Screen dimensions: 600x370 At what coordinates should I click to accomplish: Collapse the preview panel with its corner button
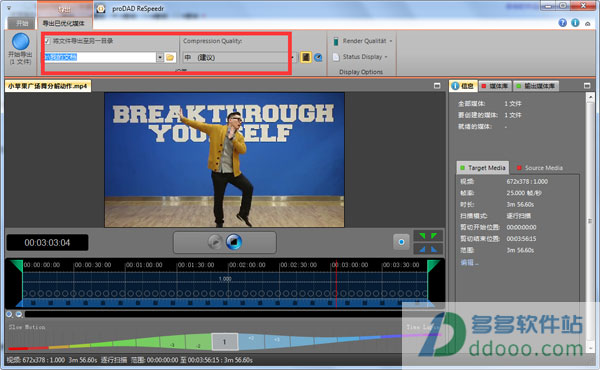click(x=437, y=86)
